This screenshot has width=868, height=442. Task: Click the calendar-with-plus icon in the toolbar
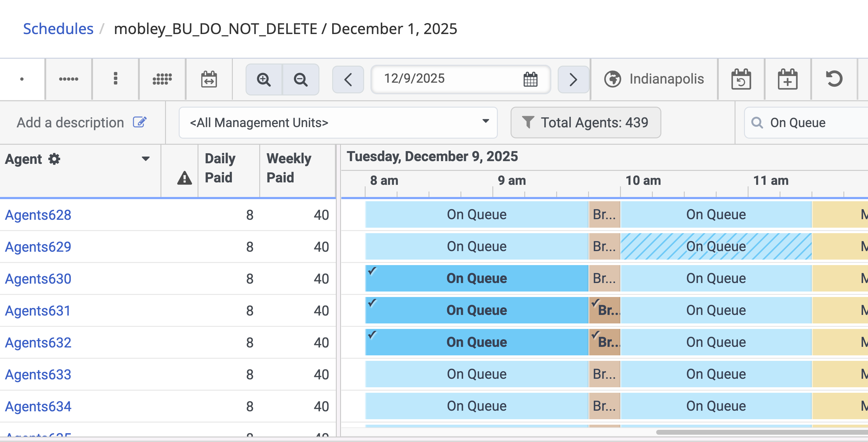(787, 80)
